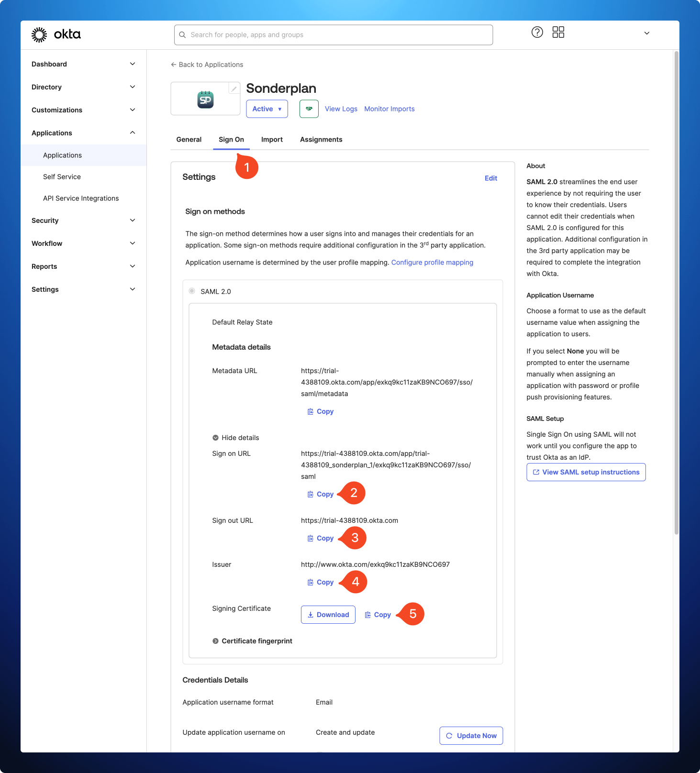Click the Okta logo
This screenshot has width=700, height=773.
pyautogui.click(x=56, y=34)
